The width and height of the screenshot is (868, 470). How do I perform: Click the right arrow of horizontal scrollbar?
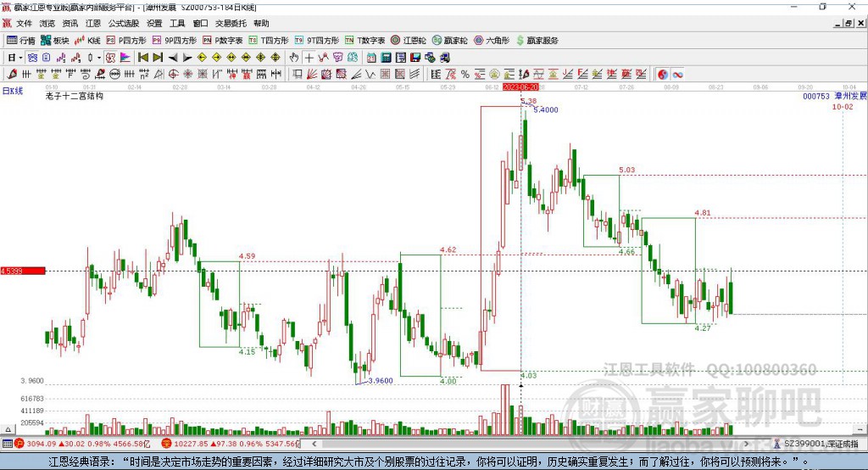[x=746, y=444]
